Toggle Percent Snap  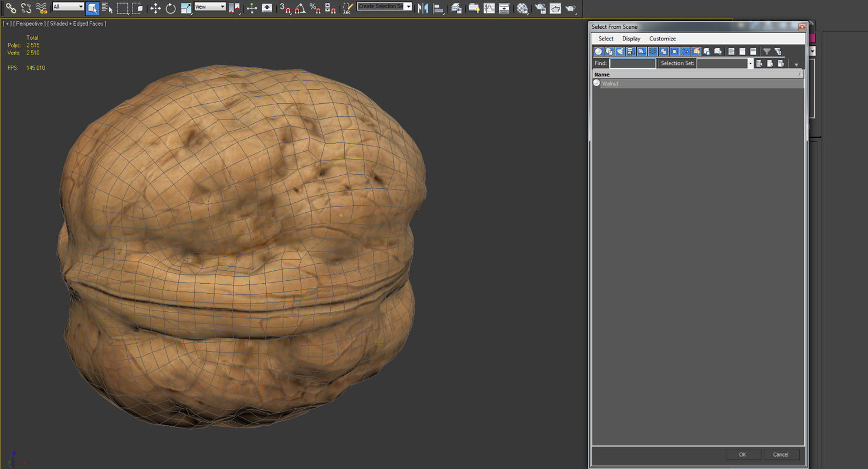pyautogui.click(x=316, y=8)
